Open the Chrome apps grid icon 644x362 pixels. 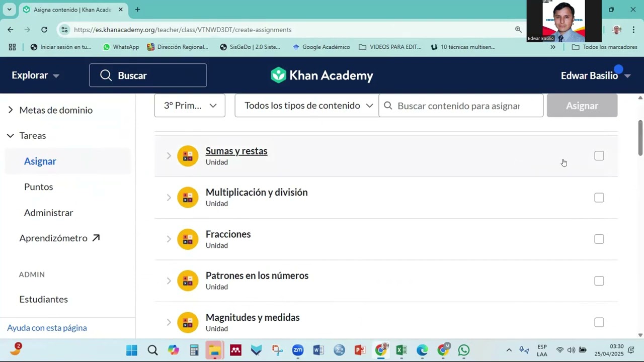(x=12, y=47)
